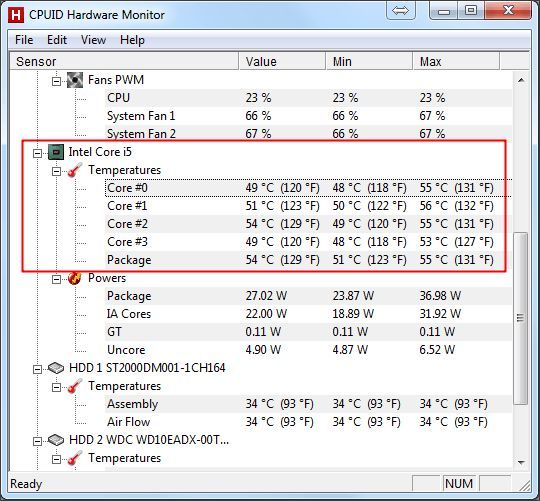This screenshot has width=540, height=501.
Task: Click the CPUID Hardware Monitor title bar icon
Action: pos(16,15)
